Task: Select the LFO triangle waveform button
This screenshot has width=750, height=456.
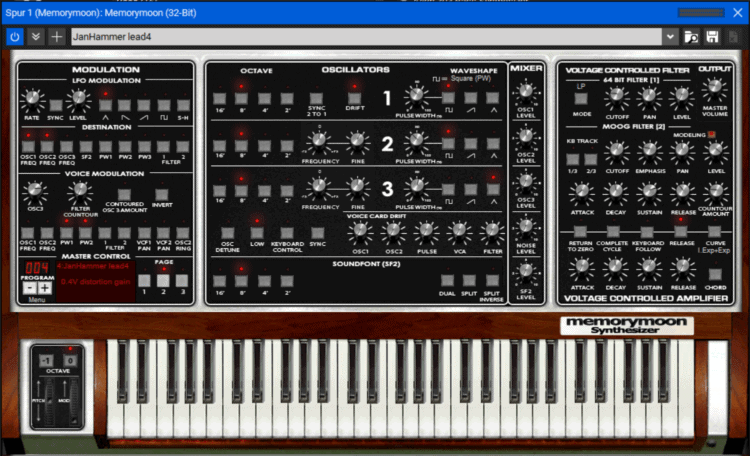Action: click(105, 105)
